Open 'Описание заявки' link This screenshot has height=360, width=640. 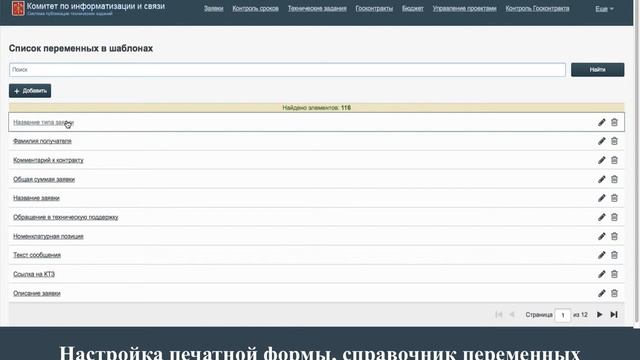[x=37, y=293]
